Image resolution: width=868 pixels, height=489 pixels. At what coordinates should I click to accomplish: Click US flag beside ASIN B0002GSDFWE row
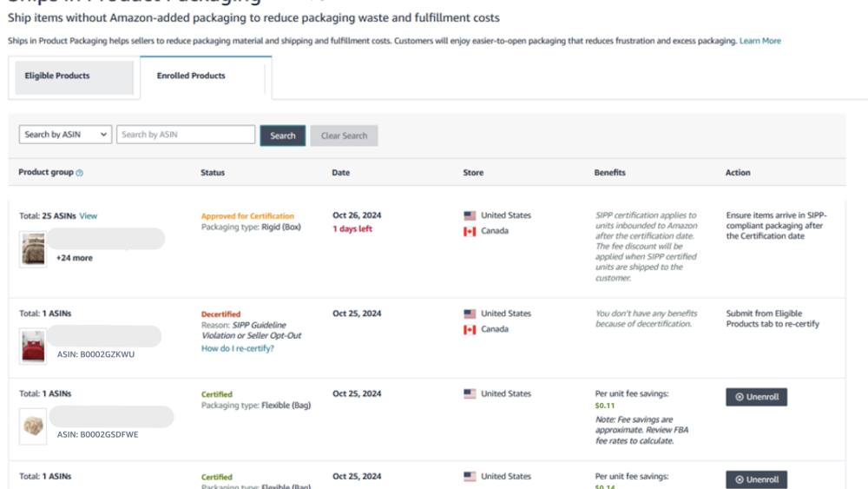pos(470,394)
